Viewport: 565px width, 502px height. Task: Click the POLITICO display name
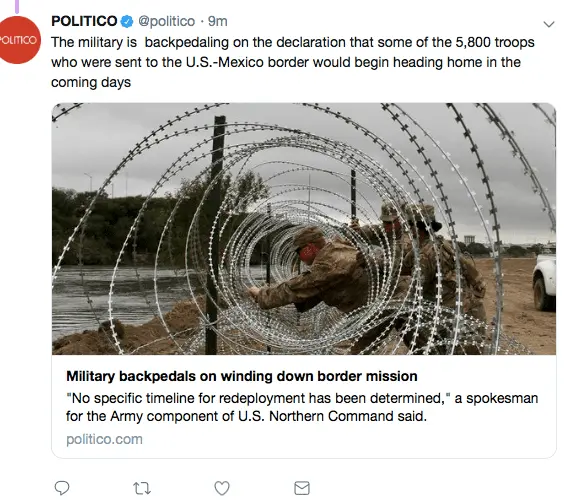84,21
